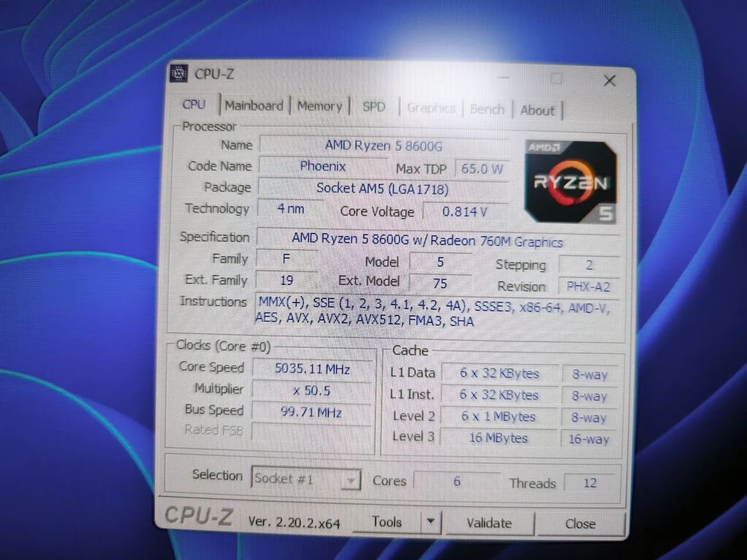Open the Graphics tab
This screenshot has height=560, width=747.
click(x=431, y=108)
